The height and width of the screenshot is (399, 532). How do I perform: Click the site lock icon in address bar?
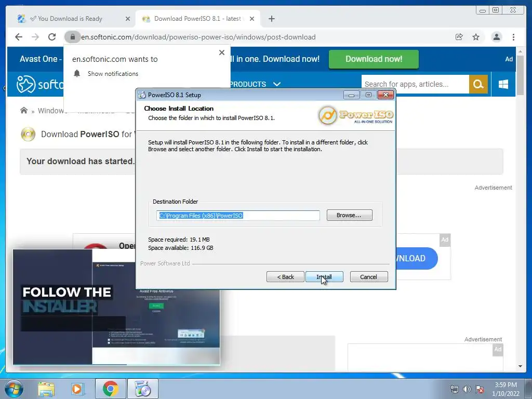tap(73, 37)
